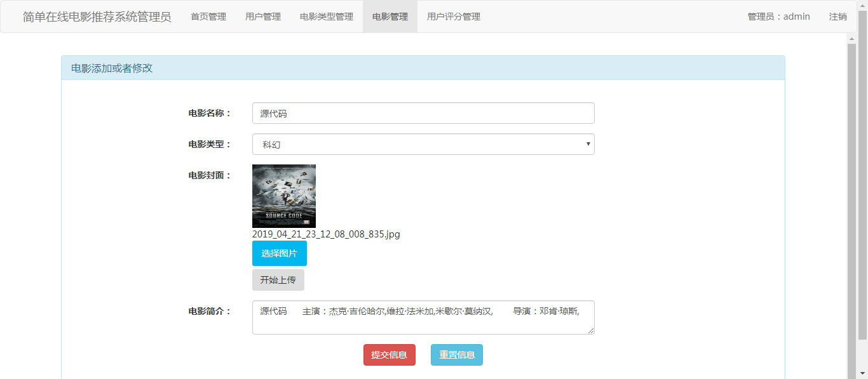This screenshot has width=868, height=379.
Task: Open the uploaded filename link ending in 835.jpg
Action: (x=325, y=234)
